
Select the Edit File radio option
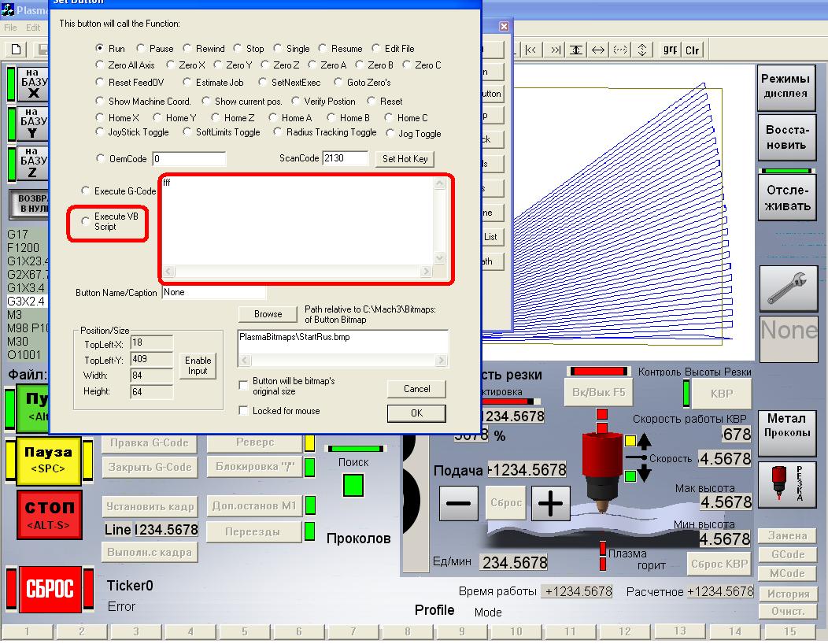tap(376, 48)
